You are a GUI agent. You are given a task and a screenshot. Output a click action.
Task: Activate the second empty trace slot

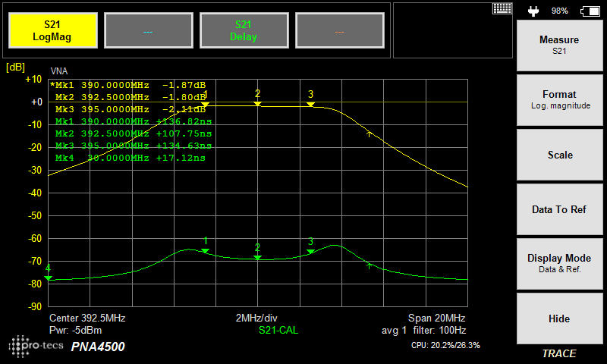[148, 31]
